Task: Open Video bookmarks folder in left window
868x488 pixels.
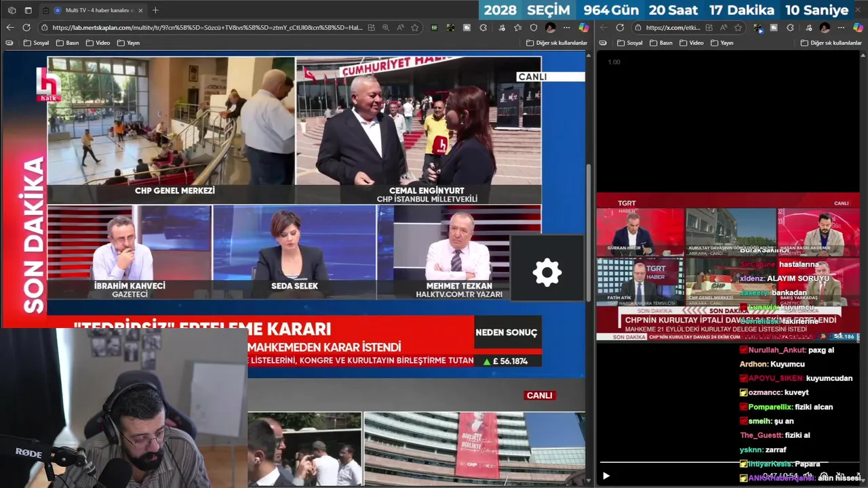Action: [98, 43]
